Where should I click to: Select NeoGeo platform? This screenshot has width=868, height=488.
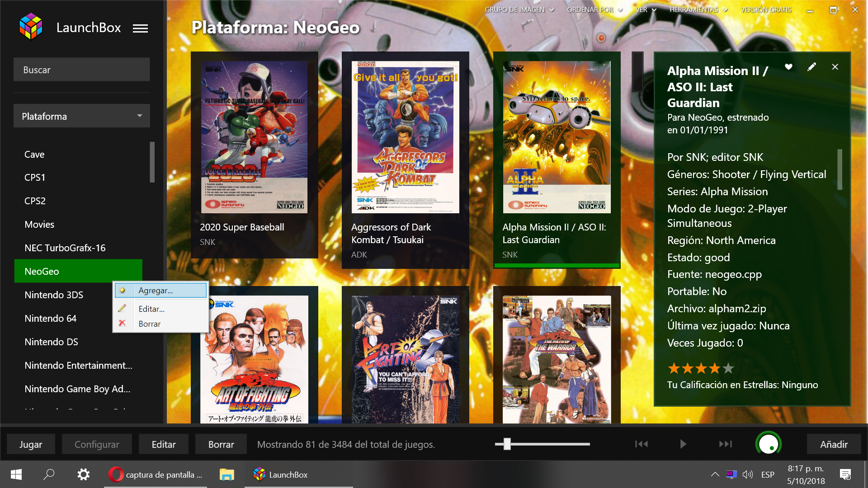pos(78,271)
